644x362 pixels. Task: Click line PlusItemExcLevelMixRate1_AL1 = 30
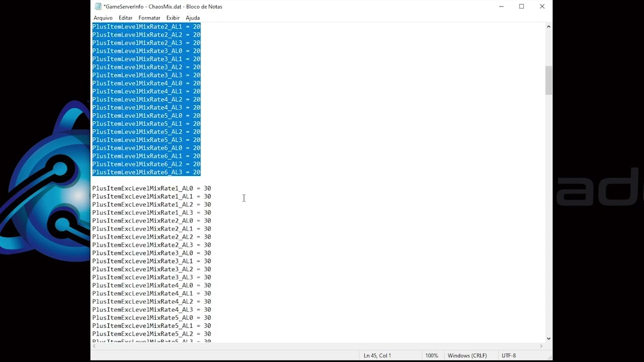[151, 197]
